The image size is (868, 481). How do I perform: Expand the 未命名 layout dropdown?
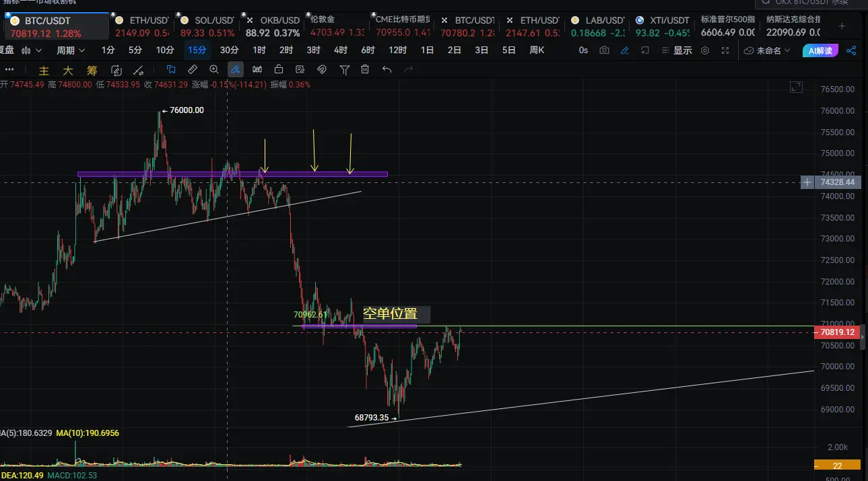[768, 50]
